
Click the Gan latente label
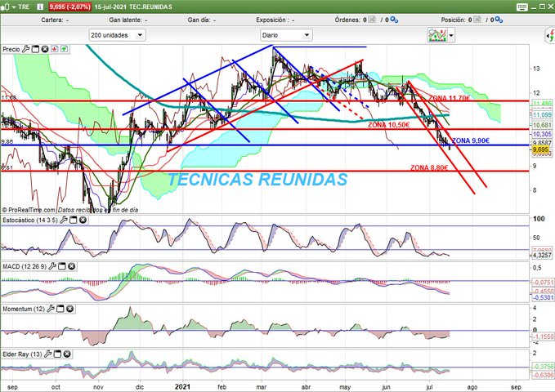tap(125, 20)
